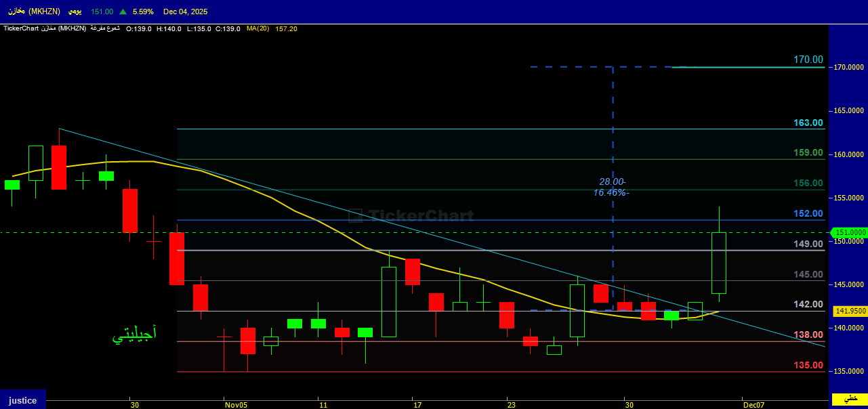The height and width of the screenshot is (409, 868).
Task: Select the 28.00 / 16.46% measurement label
Action: pos(613,187)
